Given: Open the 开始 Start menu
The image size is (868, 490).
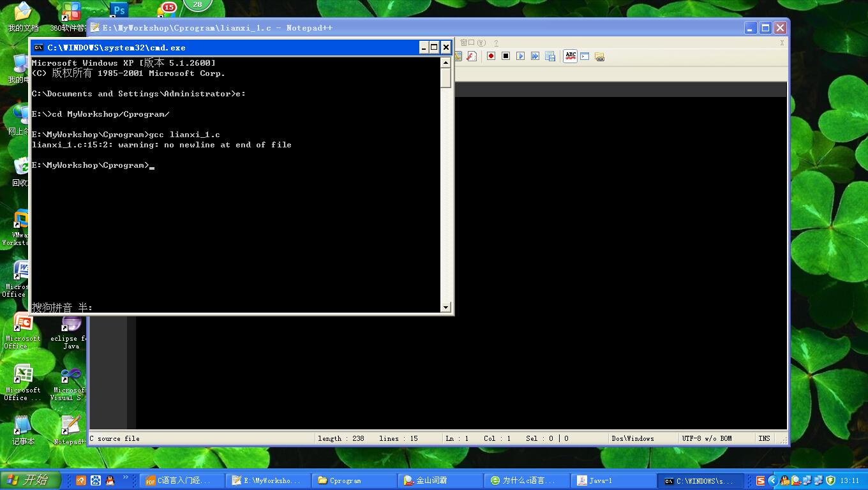Looking at the screenshot, I should click(30, 480).
